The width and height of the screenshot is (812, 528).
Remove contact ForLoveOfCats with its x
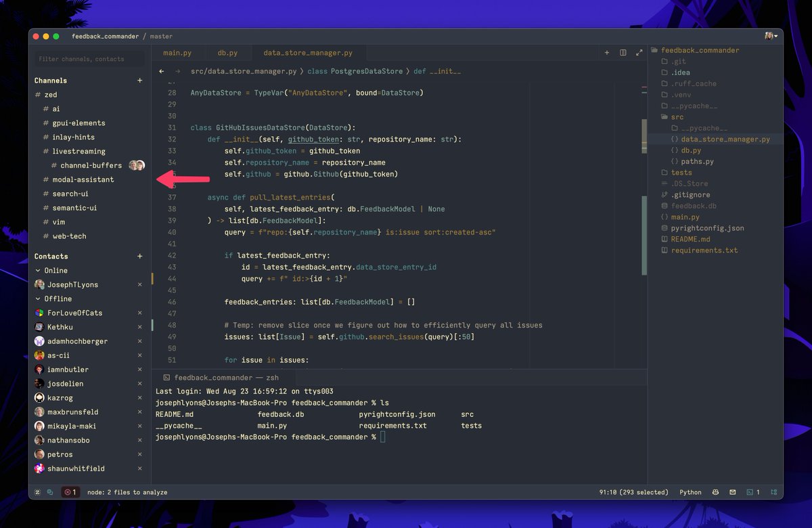140,313
